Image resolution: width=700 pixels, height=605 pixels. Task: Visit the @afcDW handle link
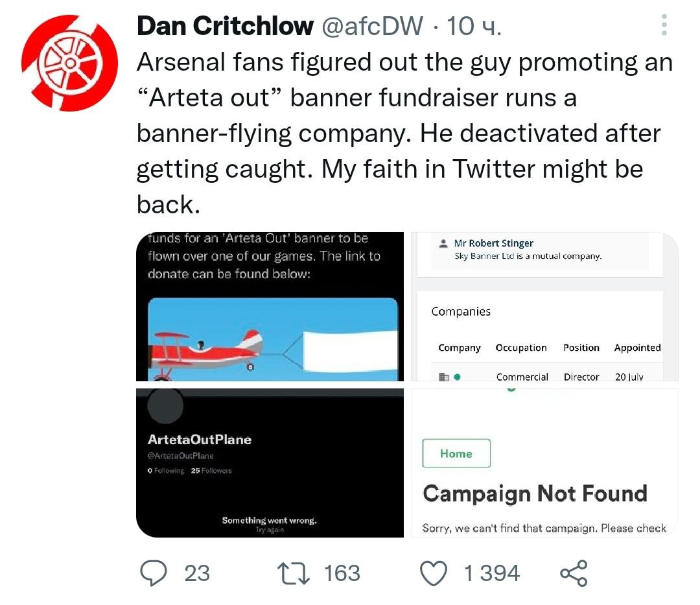tap(372, 26)
